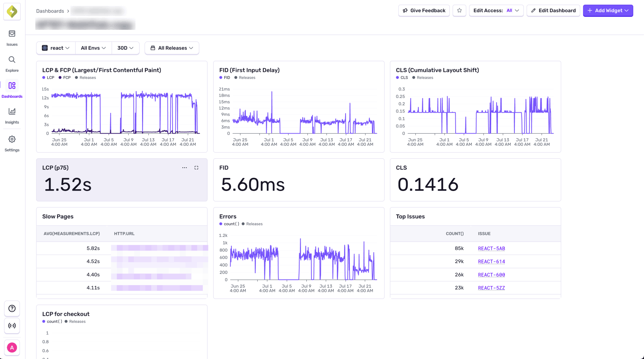Image resolution: width=644 pixels, height=359 pixels.
Task: Open the broadcasts What's New icon
Action: point(12,326)
